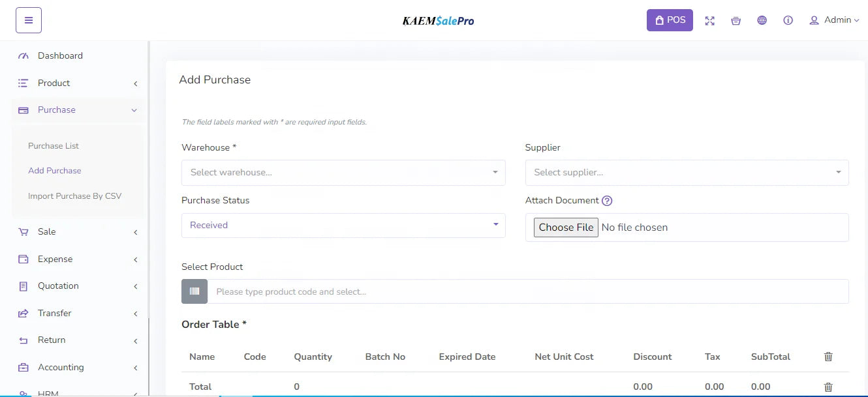
Task: Click the hamburger menu toggle button
Action: coord(29,20)
